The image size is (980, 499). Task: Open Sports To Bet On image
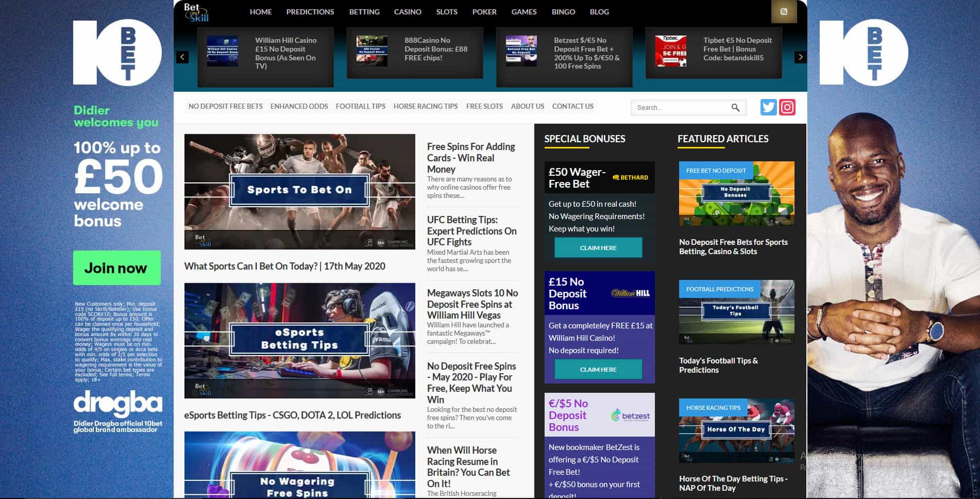[300, 192]
